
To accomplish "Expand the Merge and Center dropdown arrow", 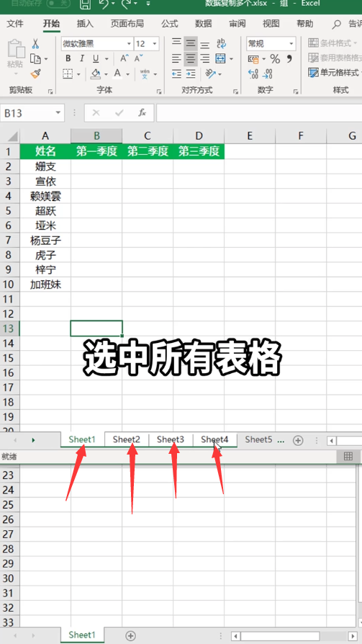I will tap(231, 59).
